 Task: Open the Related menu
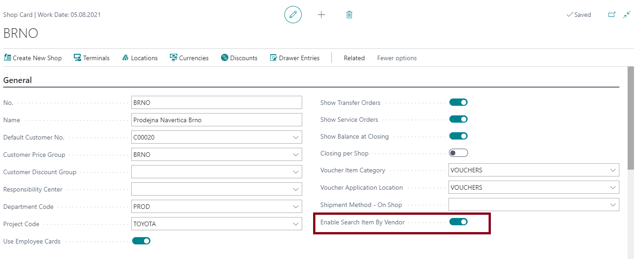coord(354,58)
